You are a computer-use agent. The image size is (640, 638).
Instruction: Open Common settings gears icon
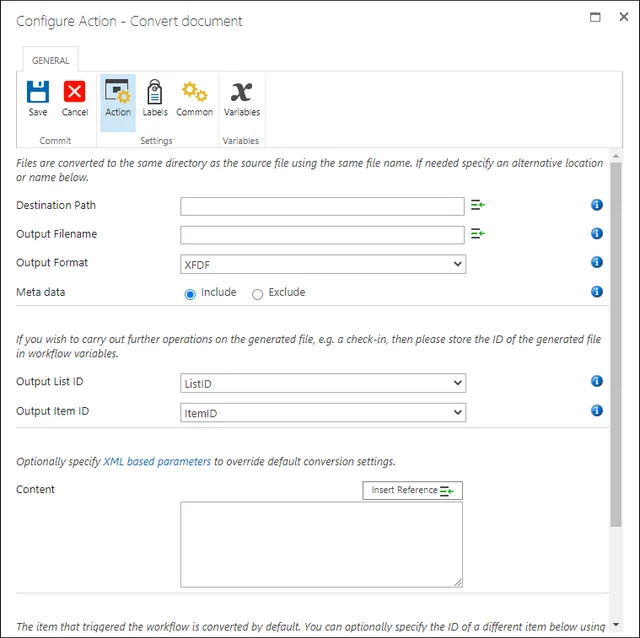click(194, 91)
